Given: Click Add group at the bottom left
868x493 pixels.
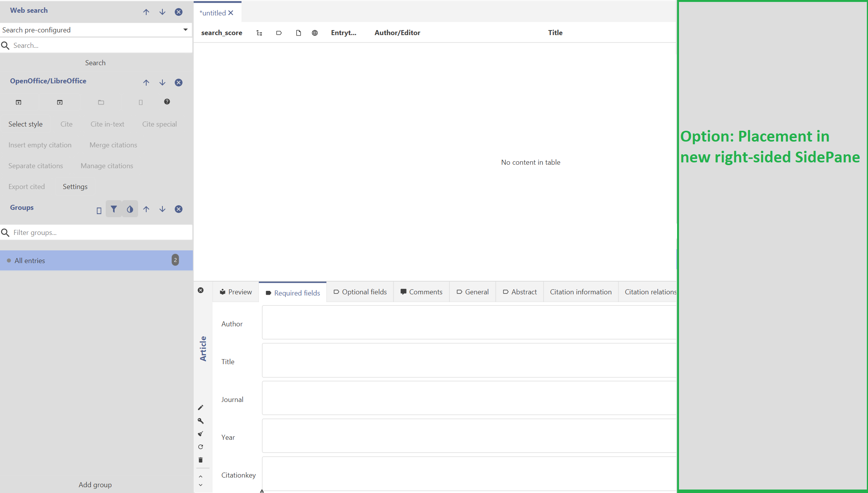Looking at the screenshot, I should (95, 485).
